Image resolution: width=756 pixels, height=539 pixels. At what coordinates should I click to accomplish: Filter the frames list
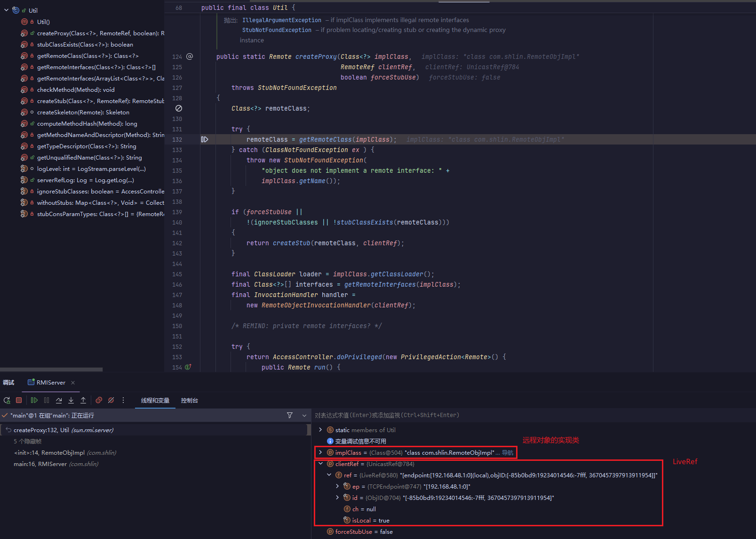pyautogui.click(x=290, y=415)
